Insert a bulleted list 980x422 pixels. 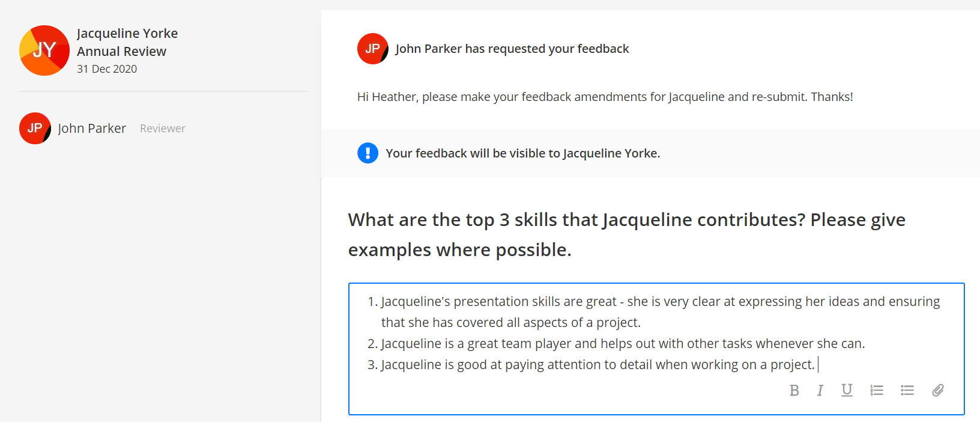(x=907, y=391)
